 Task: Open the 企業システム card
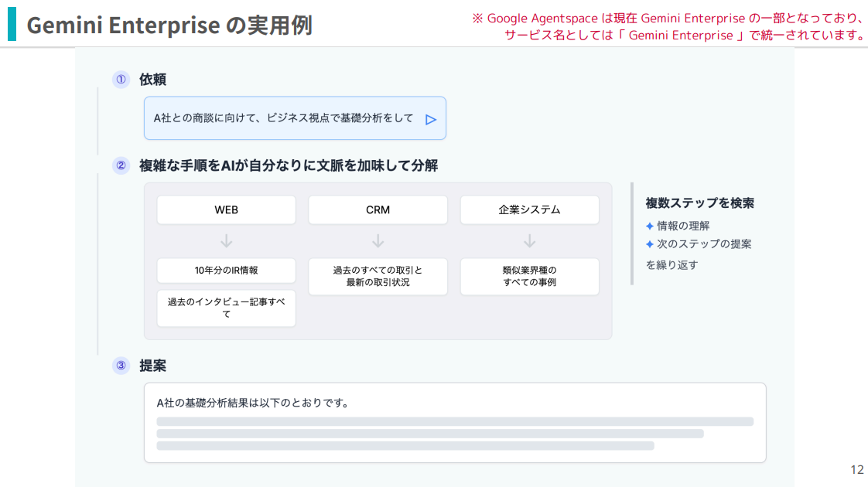529,209
